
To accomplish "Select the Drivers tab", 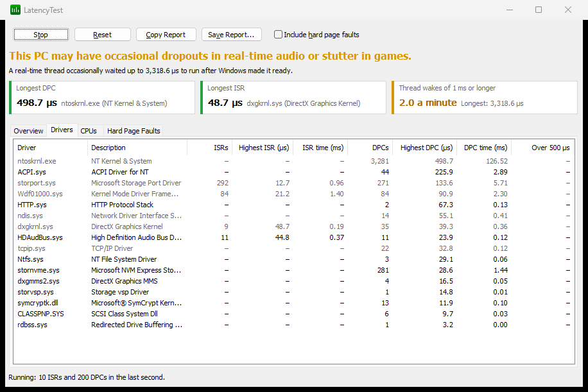I will pos(62,130).
